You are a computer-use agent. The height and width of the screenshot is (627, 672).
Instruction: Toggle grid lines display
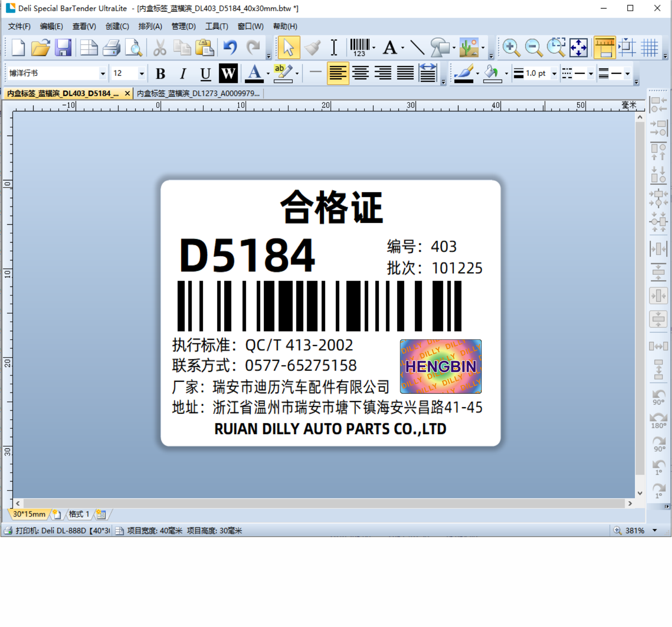coord(649,47)
